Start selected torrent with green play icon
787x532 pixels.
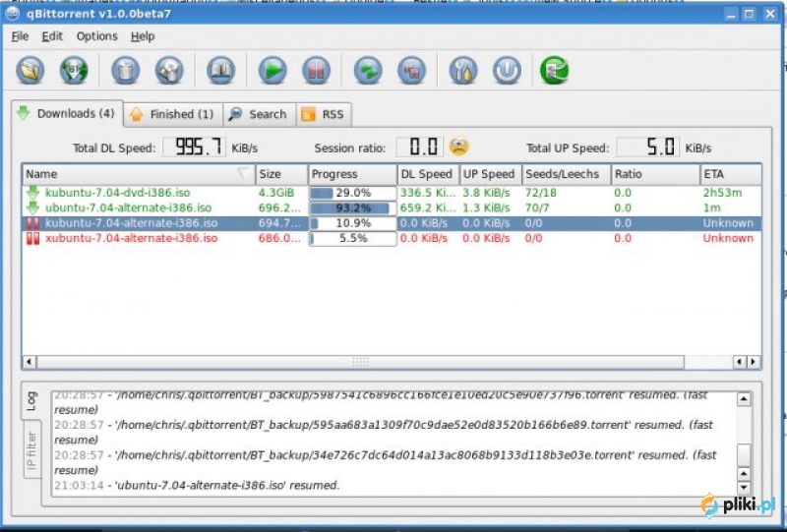(x=272, y=70)
